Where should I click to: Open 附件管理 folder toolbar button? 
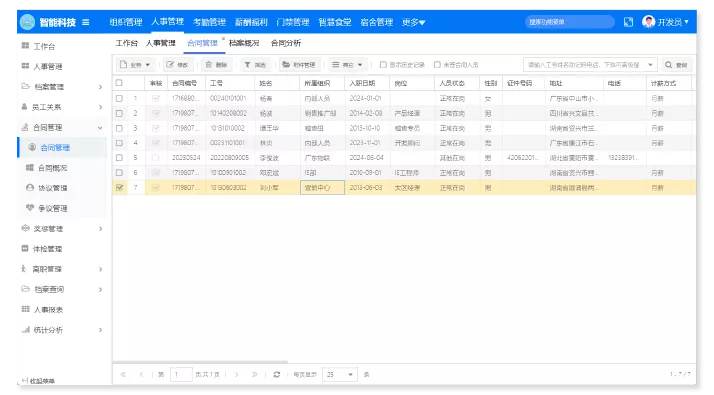299,65
